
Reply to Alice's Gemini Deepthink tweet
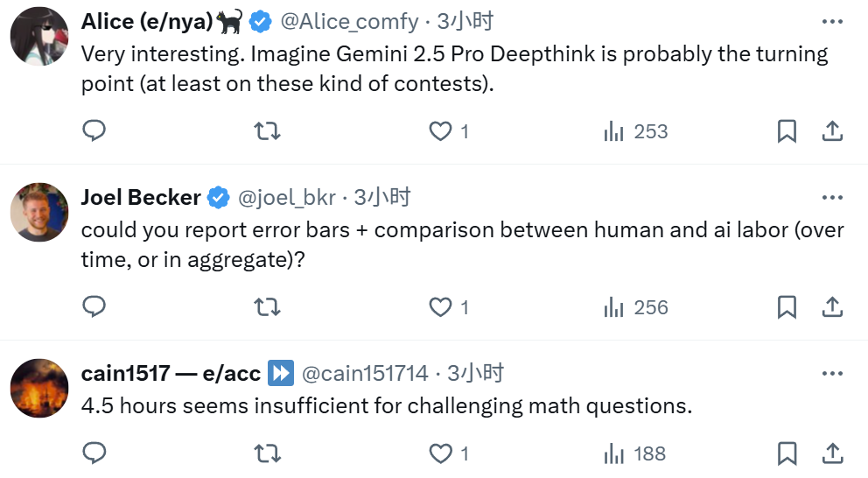(x=94, y=131)
